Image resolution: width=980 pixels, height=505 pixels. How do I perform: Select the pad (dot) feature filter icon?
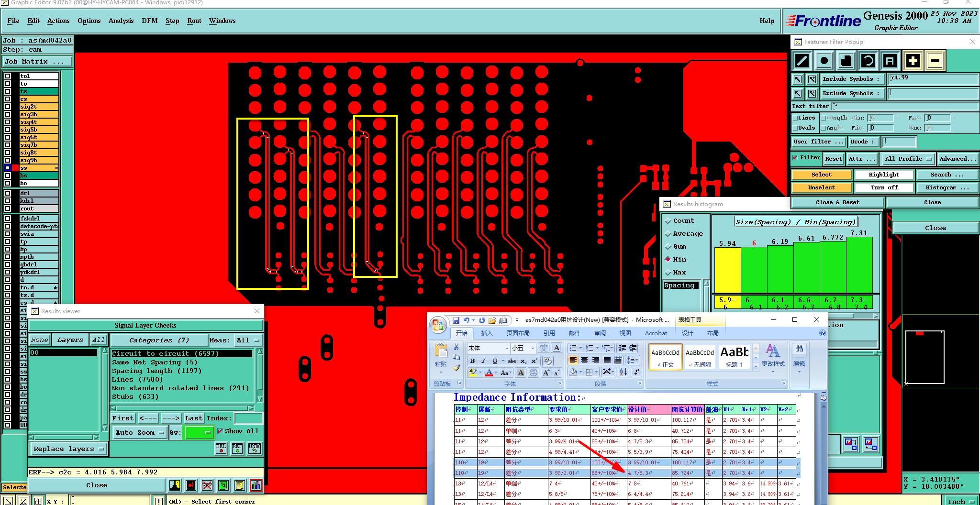pos(824,61)
